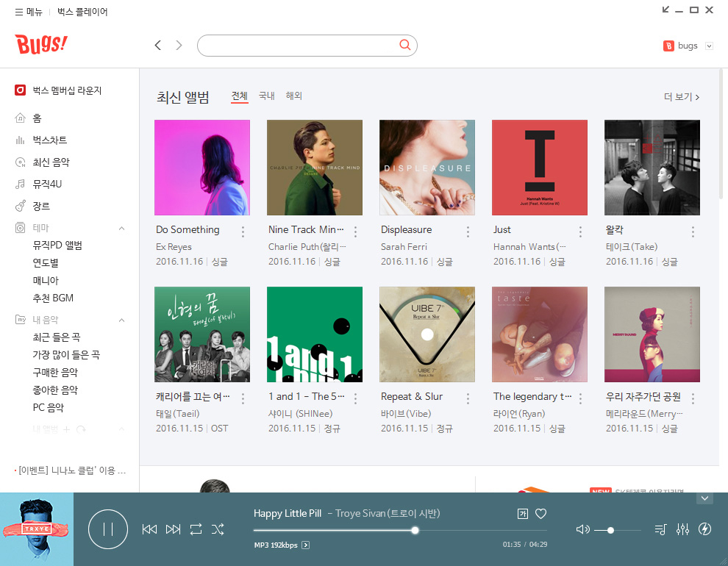Open 매니아 menu item
Image resolution: width=728 pixels, height=566 pixels.
(x=46, y=281)
